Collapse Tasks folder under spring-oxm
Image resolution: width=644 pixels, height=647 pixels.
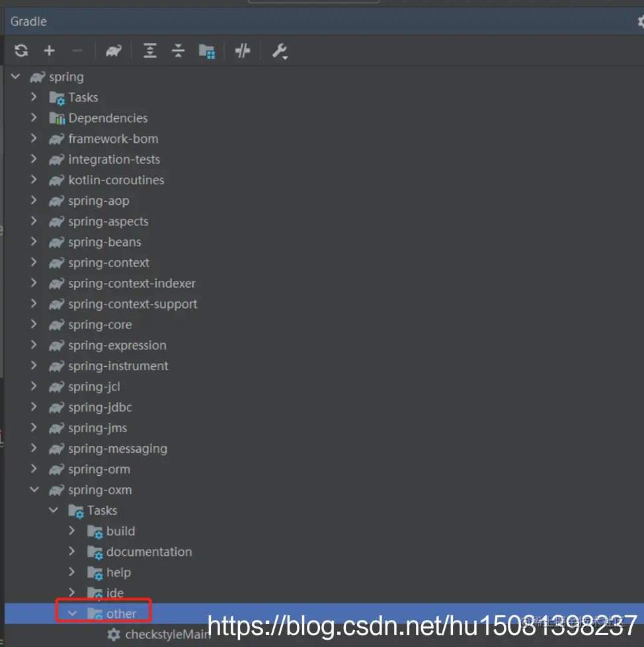point(54,510)
